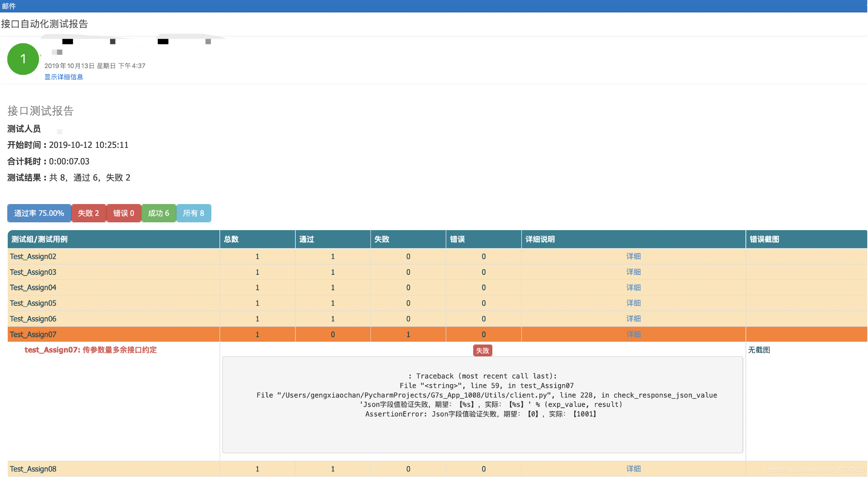Click the 开始时间 2019-10-12 10:25:11 line
Screen dimensions: 868x477
pyautogui.click(x=68, y=145)
